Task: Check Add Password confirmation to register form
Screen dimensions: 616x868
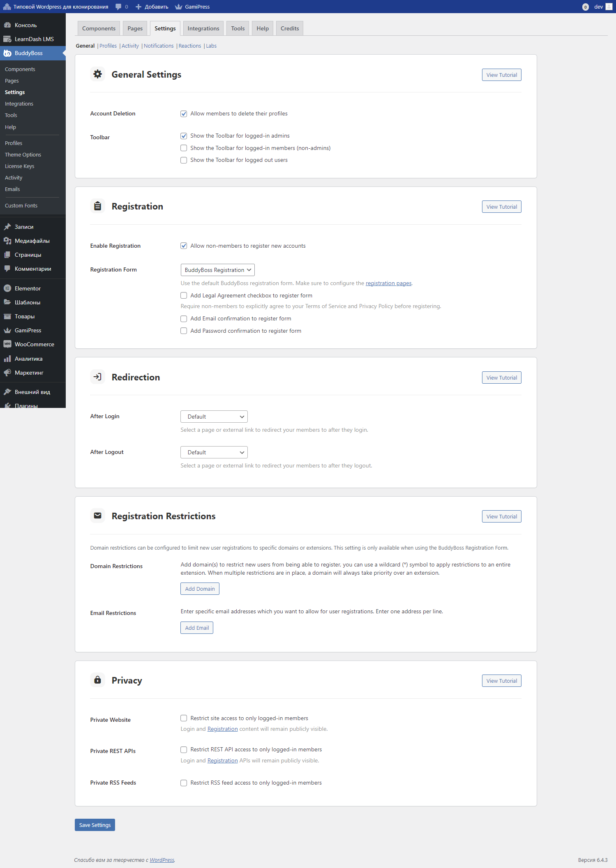Action: coord(184,331)
